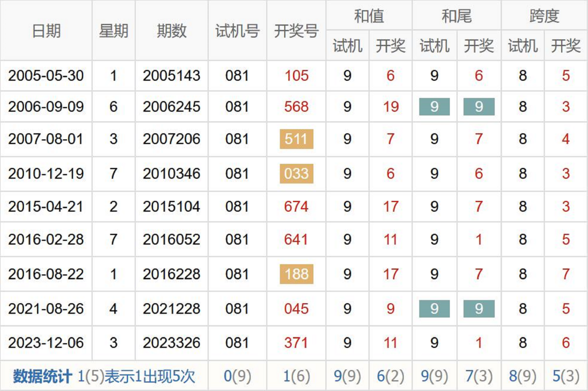Click the highlighted 511 winning number
The image size is (588, 391).
click(296, 139)
